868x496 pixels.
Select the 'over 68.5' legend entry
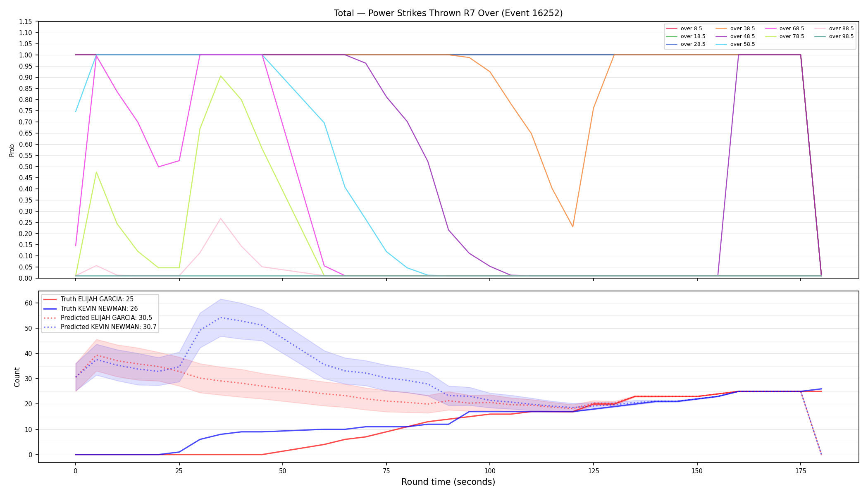point(785,29)
